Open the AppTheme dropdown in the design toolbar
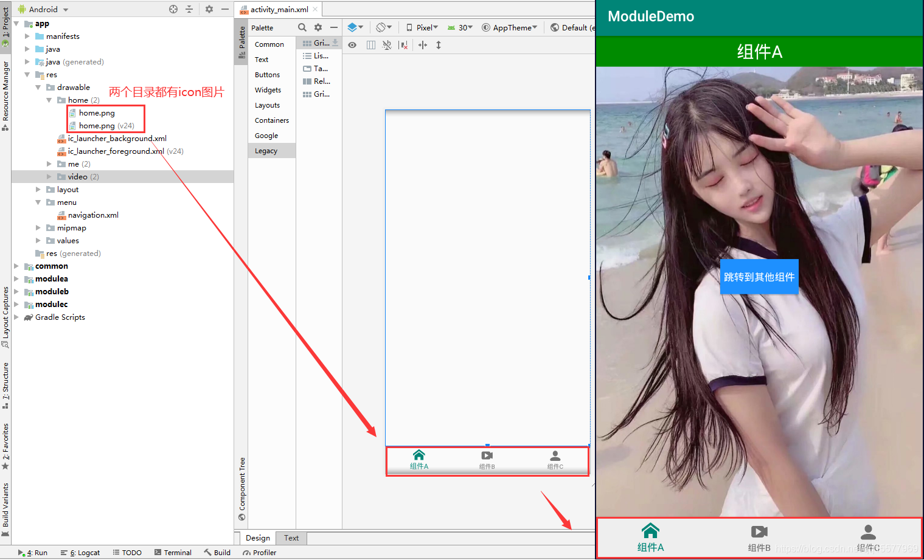The height and width of the screenshot is (560, 924). point(510,27)
